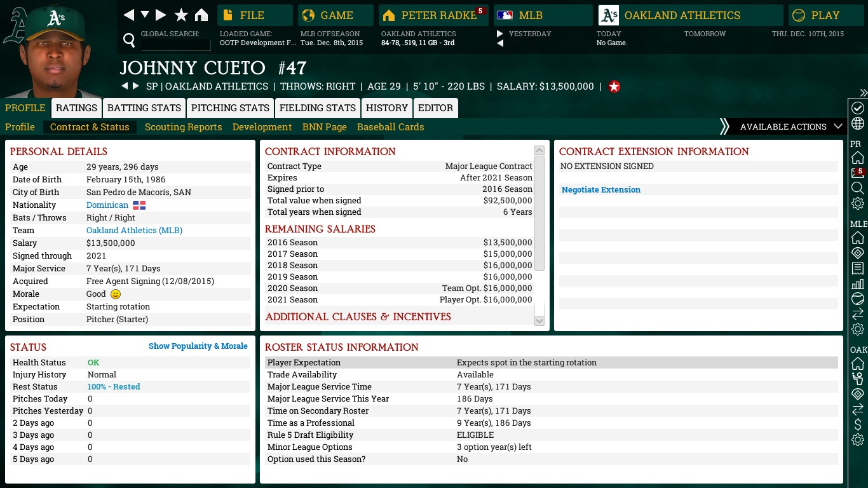Go back with the left navigation arrow

coord(128,15)
